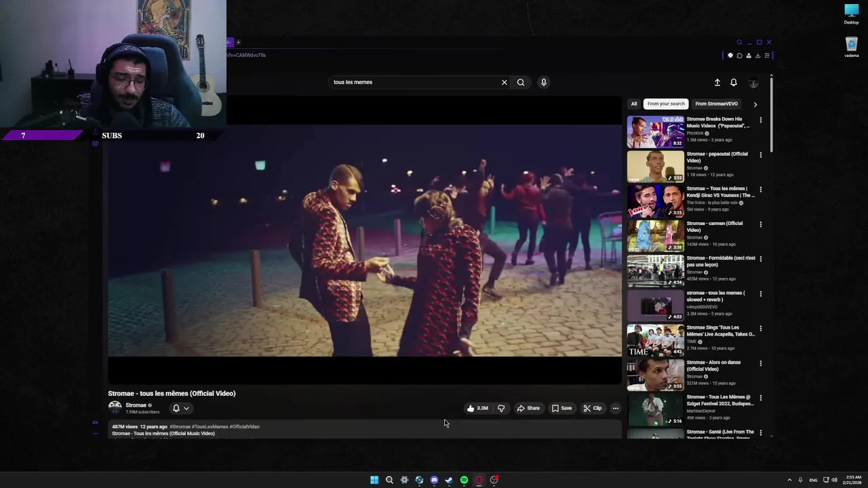This screenshot has height=488, width=868.
Task: Open subscription notification bell dropdown
Action: click(180, 408)
